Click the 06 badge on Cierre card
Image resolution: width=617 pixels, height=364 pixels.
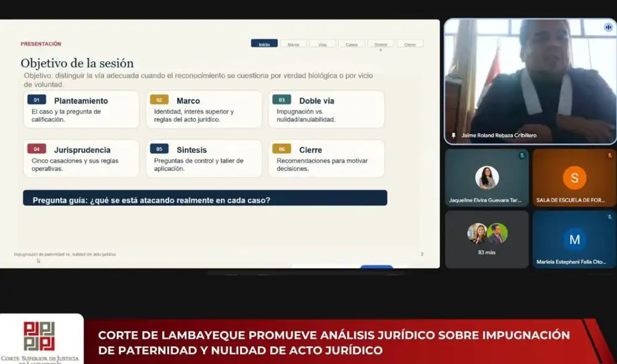[x=282, y=149]
